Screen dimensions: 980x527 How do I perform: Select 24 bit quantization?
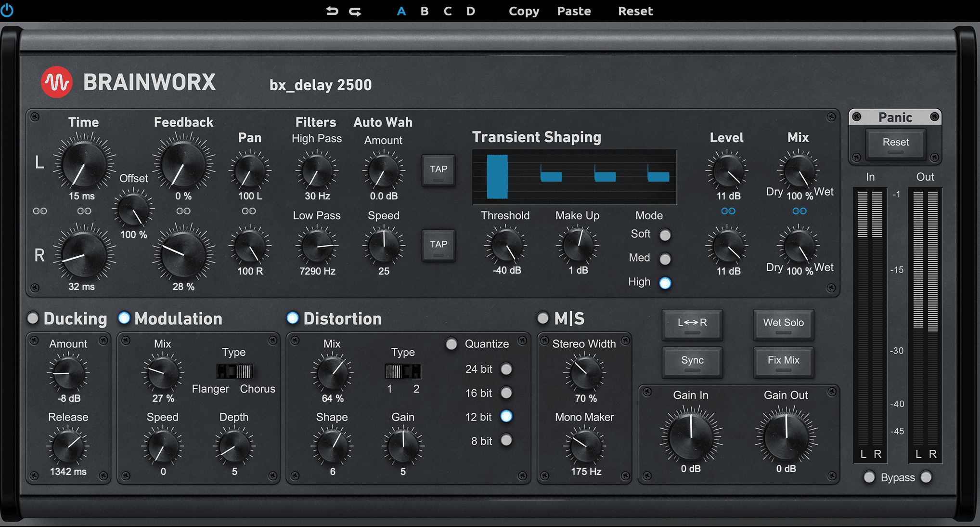point(506,369)
